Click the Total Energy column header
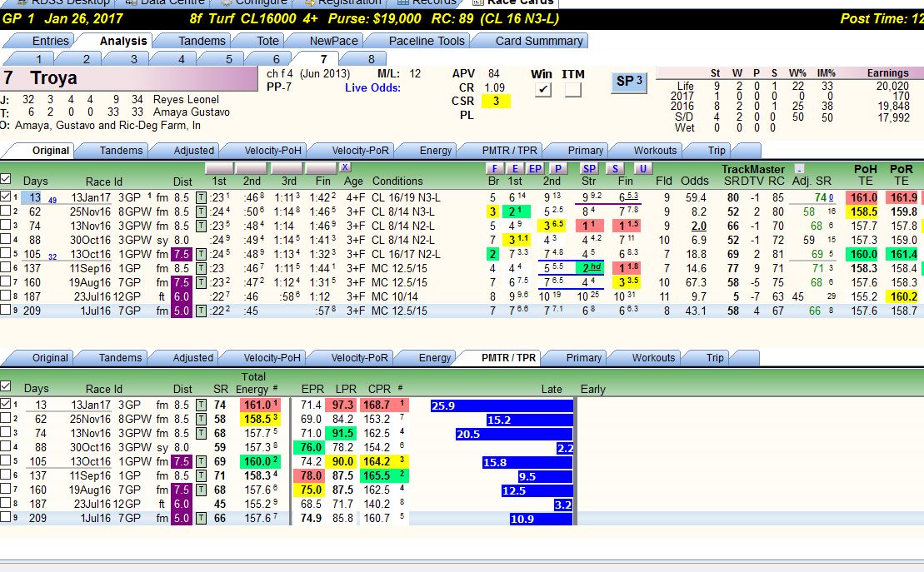 tap(253, 383)
